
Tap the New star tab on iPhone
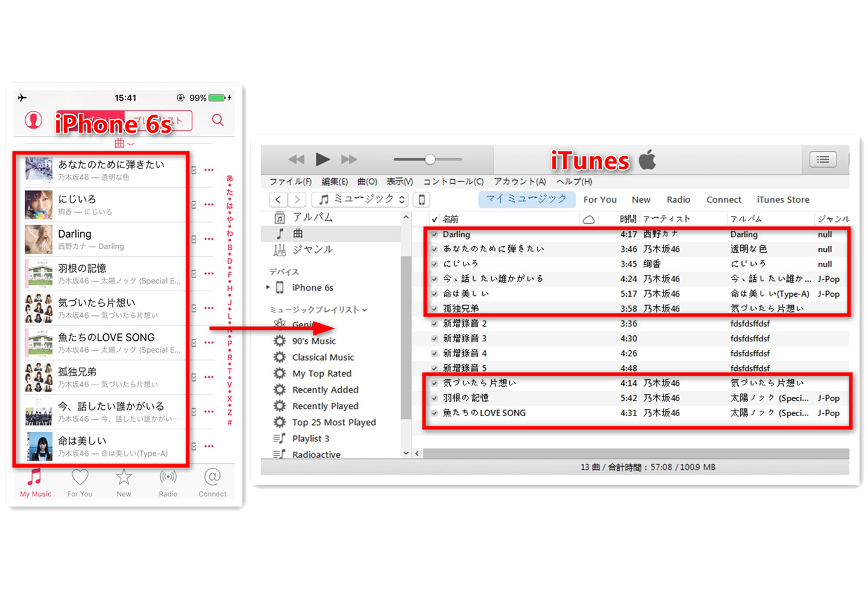coord(124,483)
